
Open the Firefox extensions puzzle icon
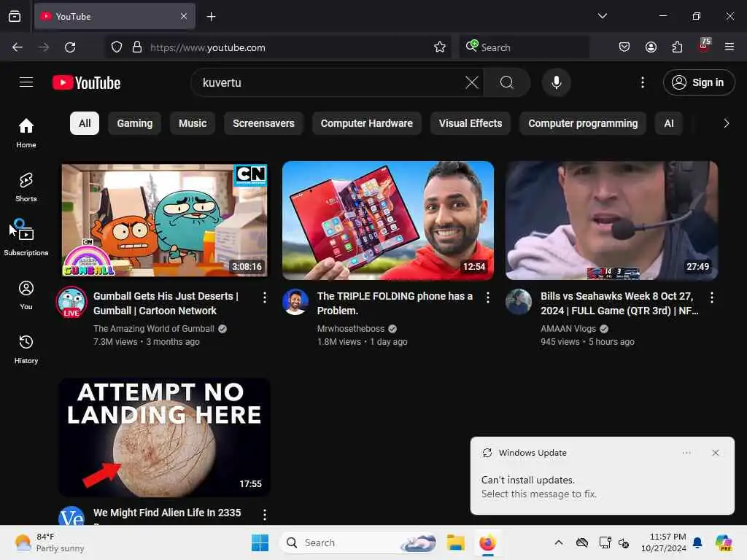[677, 47]
